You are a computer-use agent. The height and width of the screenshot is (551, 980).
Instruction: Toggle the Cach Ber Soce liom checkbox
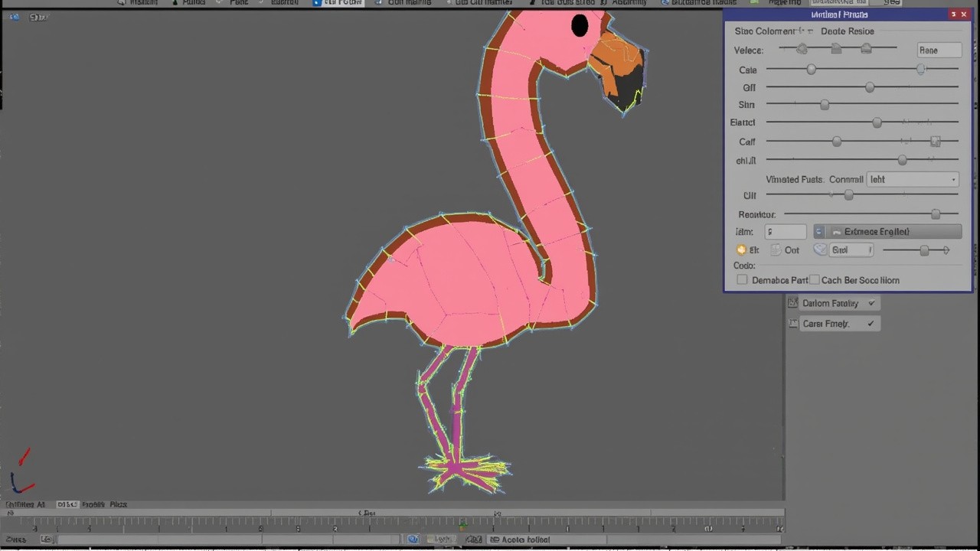coord(815,280)
